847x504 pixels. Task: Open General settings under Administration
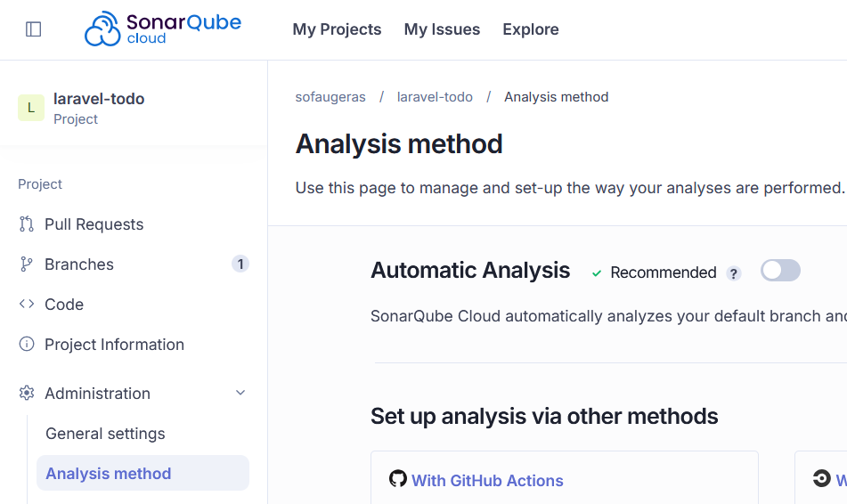coord(105,434)
